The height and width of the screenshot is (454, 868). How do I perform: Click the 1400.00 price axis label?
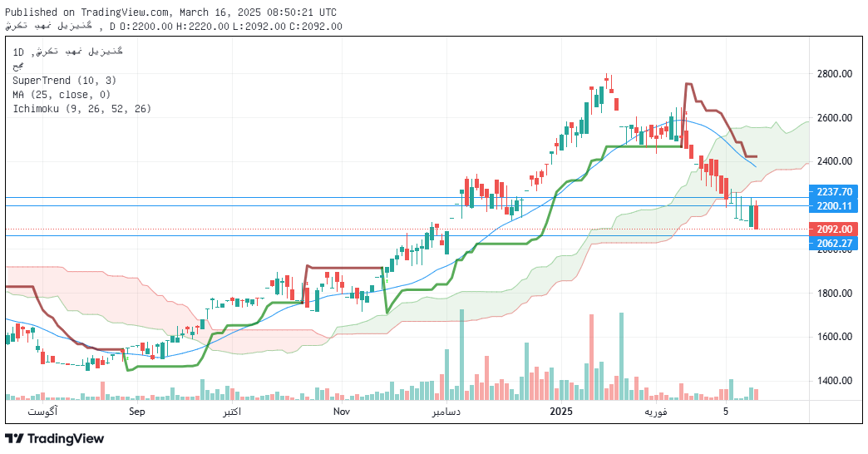(x=835, y=381)
